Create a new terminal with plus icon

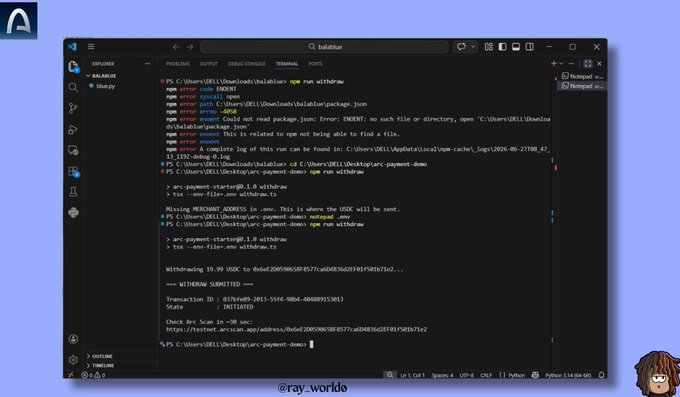(x=553, y=64)
